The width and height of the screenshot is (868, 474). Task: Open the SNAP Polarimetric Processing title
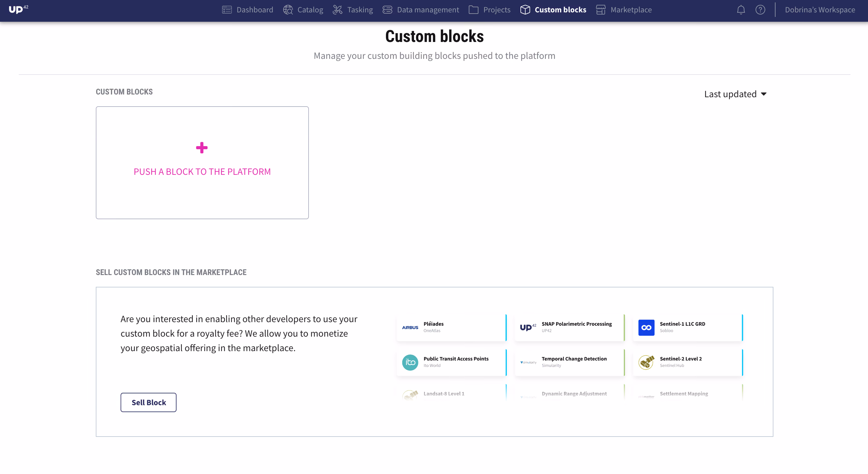click(577, 324)
